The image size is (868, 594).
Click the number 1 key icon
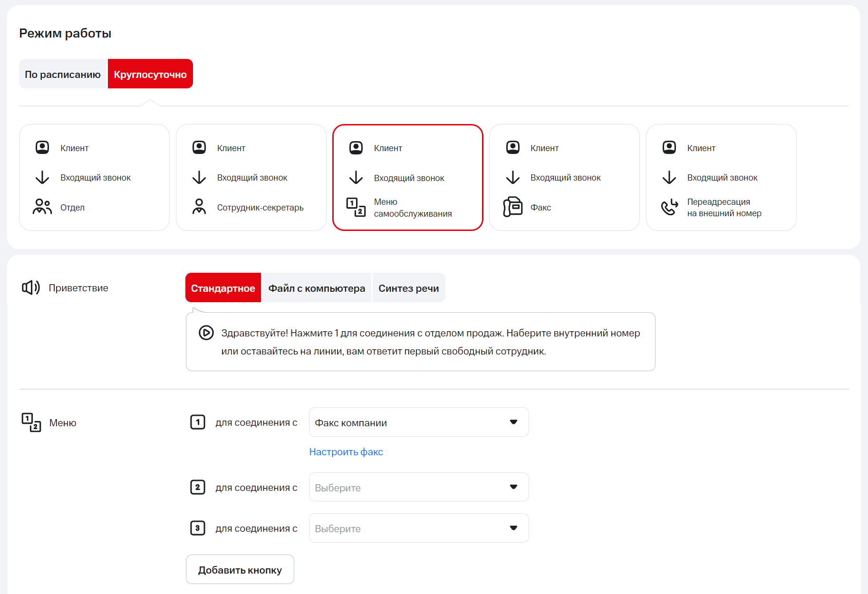point(198,422)
